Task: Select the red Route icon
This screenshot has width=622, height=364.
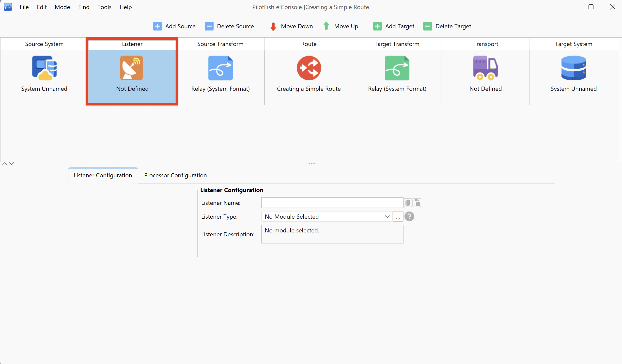Action: click(309, 68)
